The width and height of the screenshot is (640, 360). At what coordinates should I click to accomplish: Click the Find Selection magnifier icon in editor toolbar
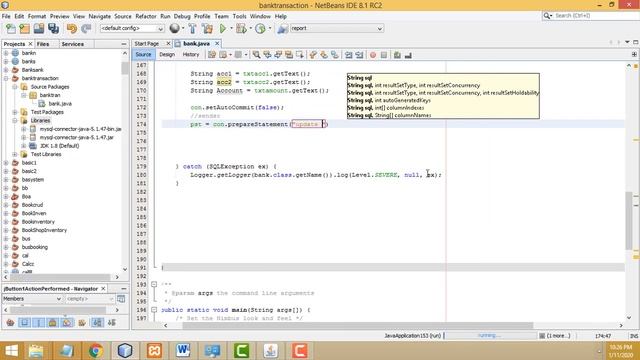(x=256, y=55)
